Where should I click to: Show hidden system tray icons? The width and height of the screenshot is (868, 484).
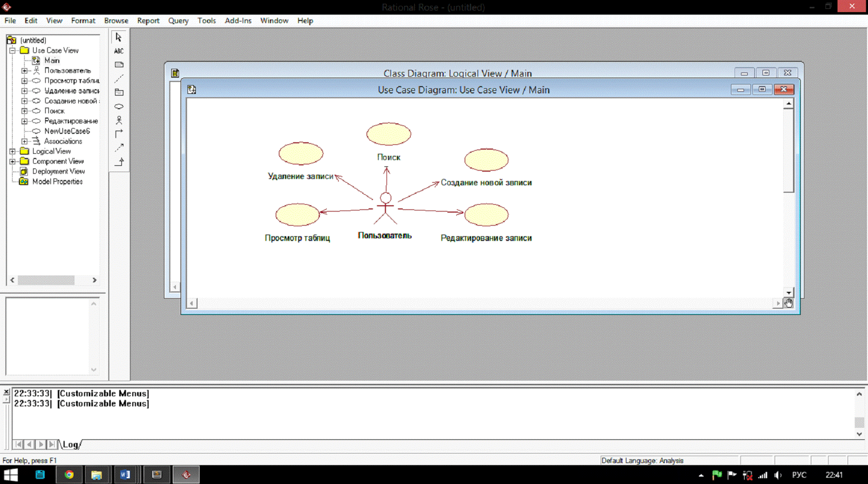(701, 475)
